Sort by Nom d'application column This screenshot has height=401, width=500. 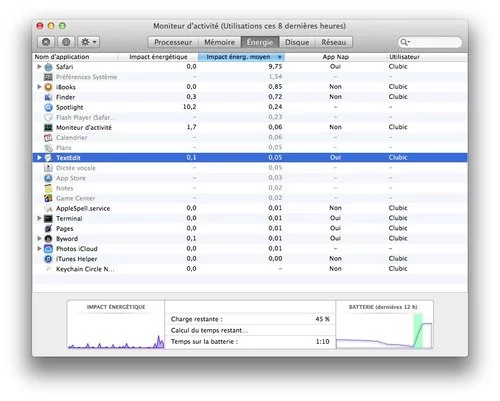click(75, 57)
